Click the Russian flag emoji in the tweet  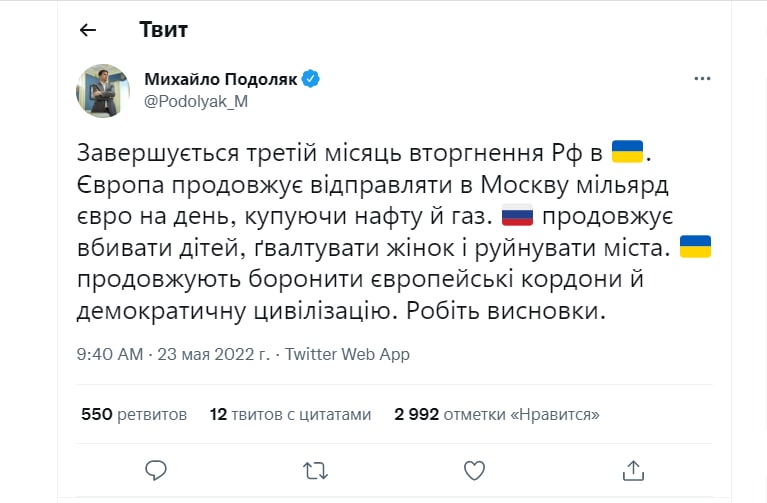pyautogui.click(x=517, y=216)
